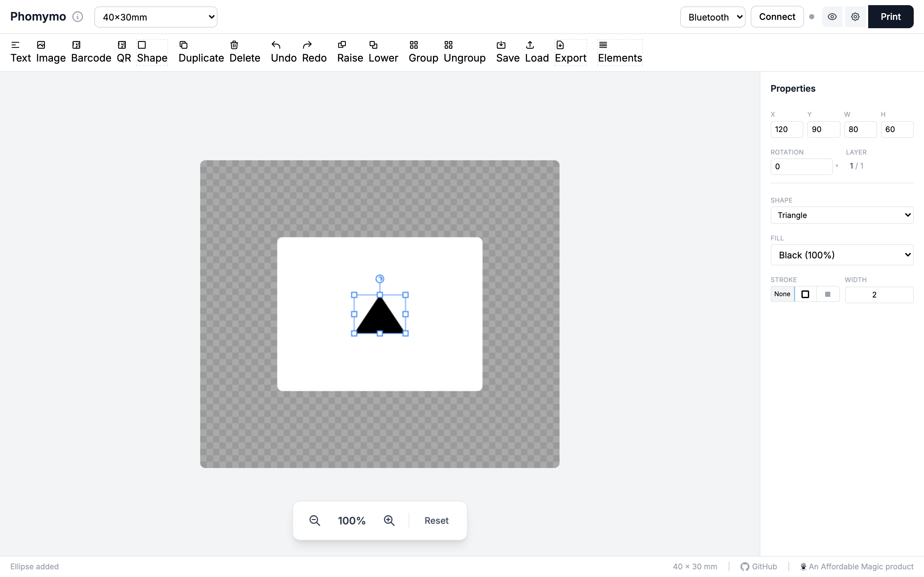
Task: Reset the canvas zoom level
Action: tap(436, 520)
